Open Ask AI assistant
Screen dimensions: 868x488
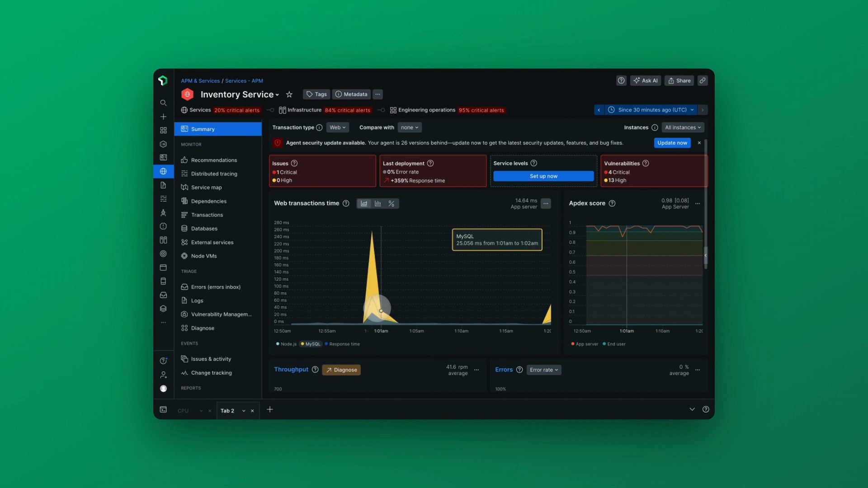tap(646, 80)
